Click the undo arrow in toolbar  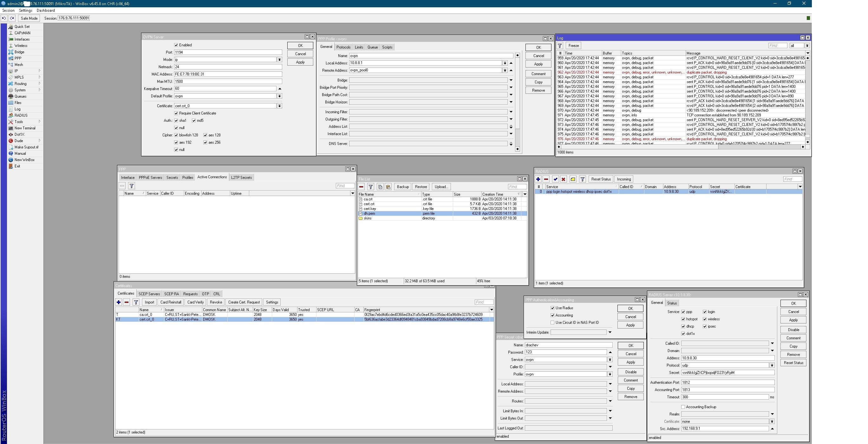pyautogui.click(x=4, y=18)
